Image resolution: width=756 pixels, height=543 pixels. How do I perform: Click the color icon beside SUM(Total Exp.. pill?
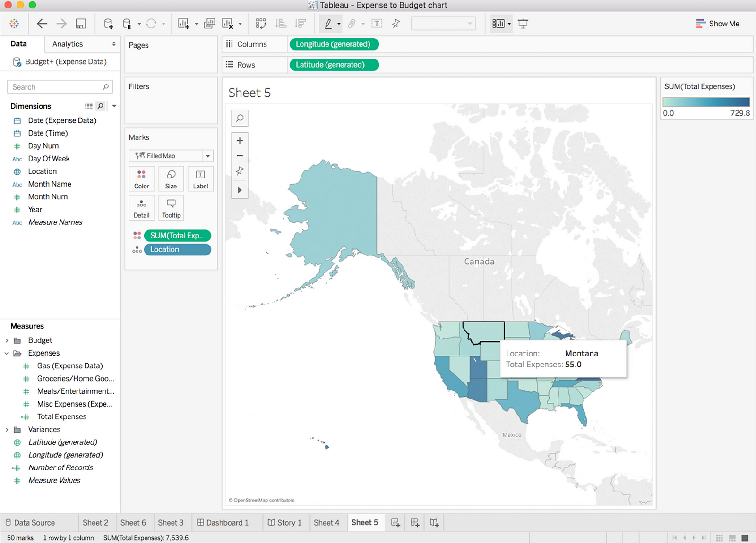click(x=137, y=236)
